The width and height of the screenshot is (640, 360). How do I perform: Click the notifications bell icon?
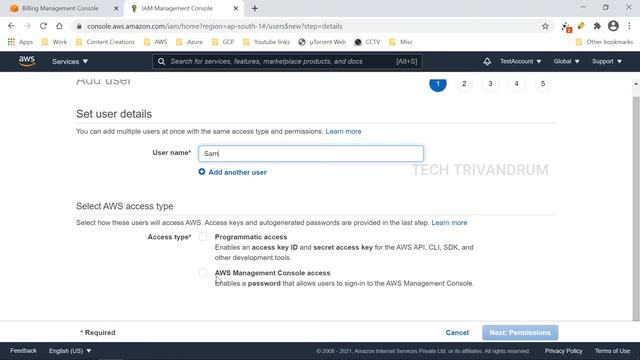pyautogui.click(x=487, y=61)
